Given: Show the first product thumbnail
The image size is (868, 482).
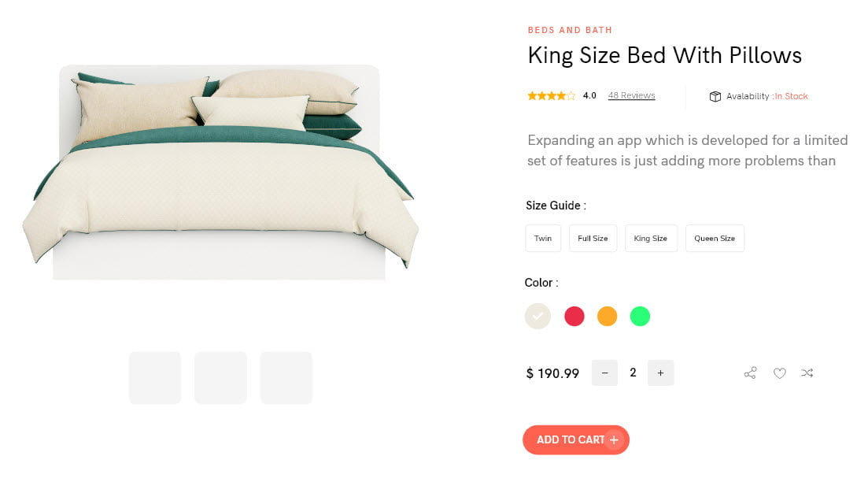Looking at the screenshot, I should (x=155, y=378).
